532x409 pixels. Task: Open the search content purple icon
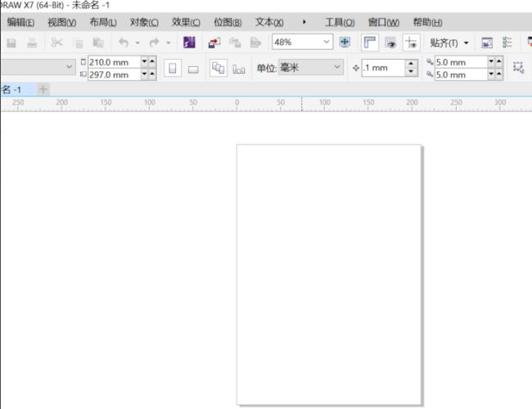pyautogui.click(x=189, y=43)
